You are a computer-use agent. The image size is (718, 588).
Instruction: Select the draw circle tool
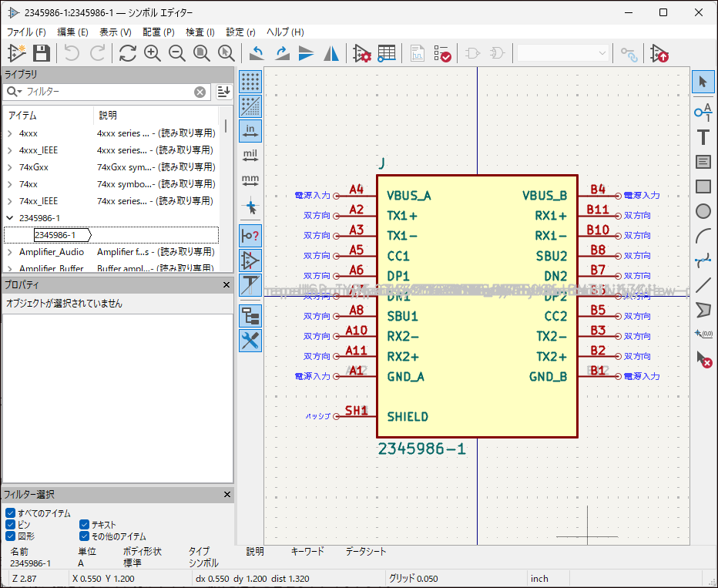pyautogui.click(x=703, y=211)
